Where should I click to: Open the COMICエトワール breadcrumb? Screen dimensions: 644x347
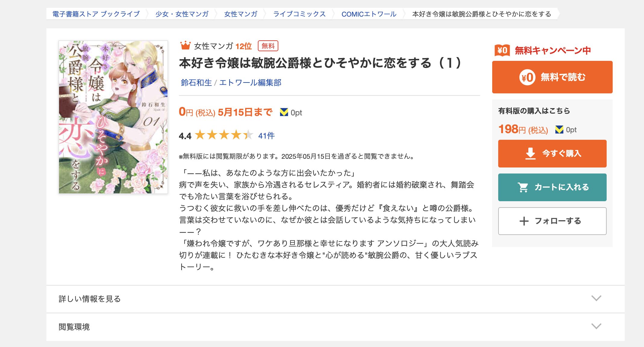tap(369, 14)
